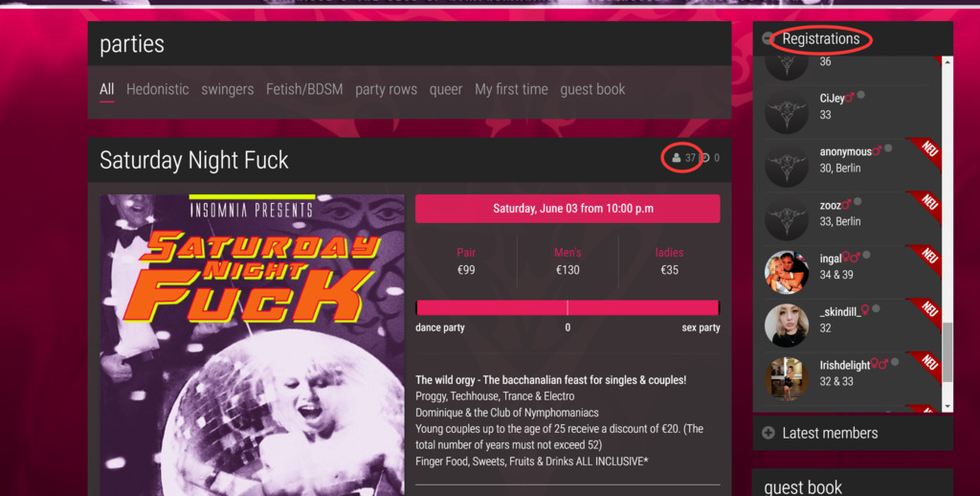Click the dance party to sex party slider
980x496 pixels.
click(568, 307)
